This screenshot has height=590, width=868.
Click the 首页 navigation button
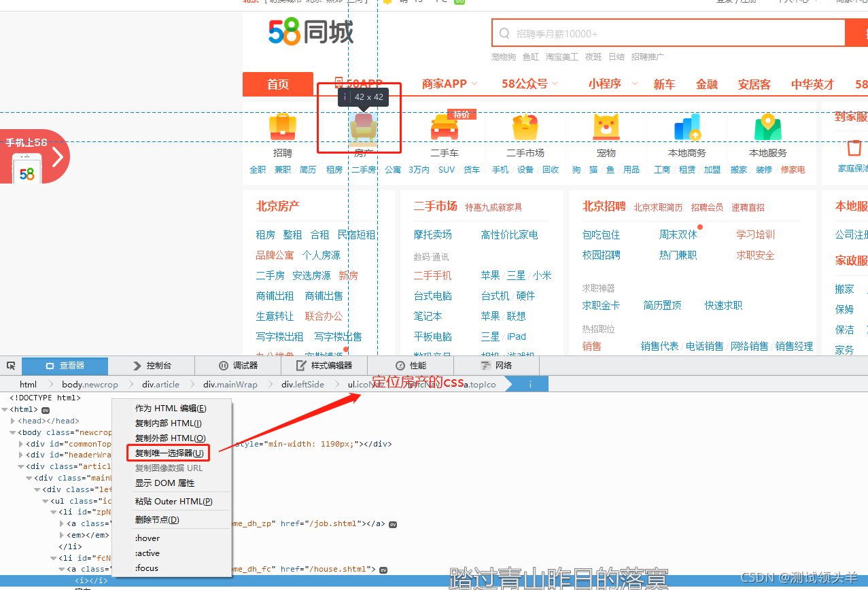tap(278, 84)
